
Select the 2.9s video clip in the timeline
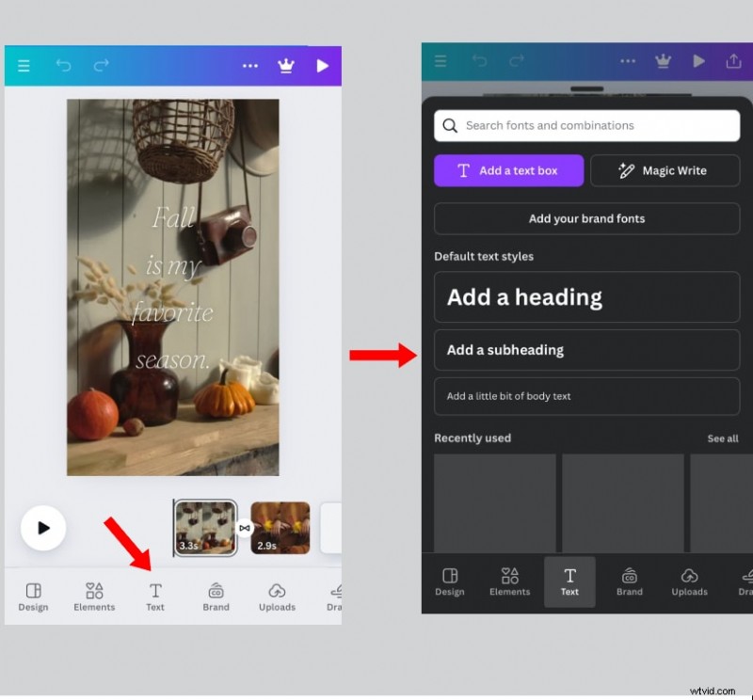click(280, 528)
